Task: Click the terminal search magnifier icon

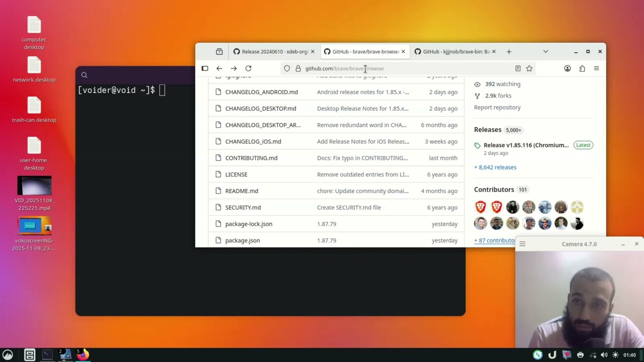Action: point(84,75)
